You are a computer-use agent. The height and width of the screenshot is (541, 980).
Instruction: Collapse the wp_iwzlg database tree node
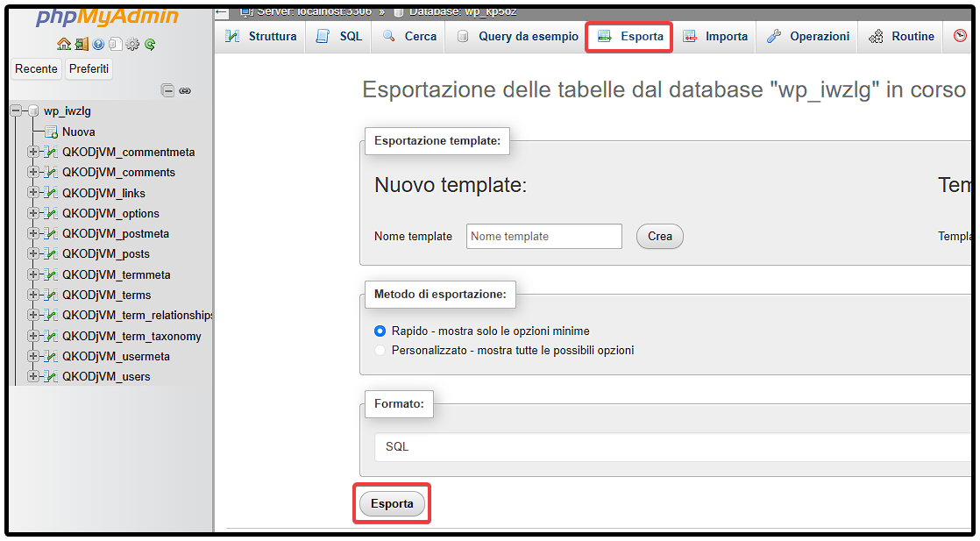pos(17,111)
